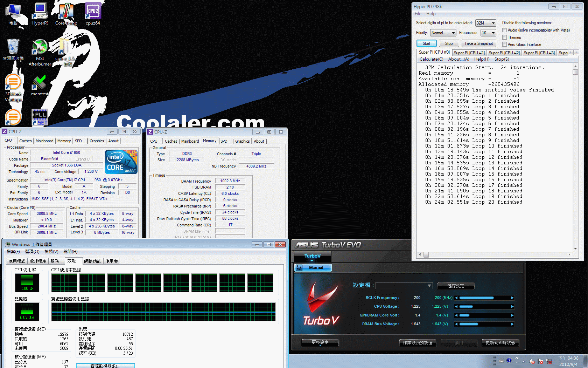Launch MSI Afterburner from the desktop
Image resolution: width=588 pixels, height=368 pixels.
(40, 52)
